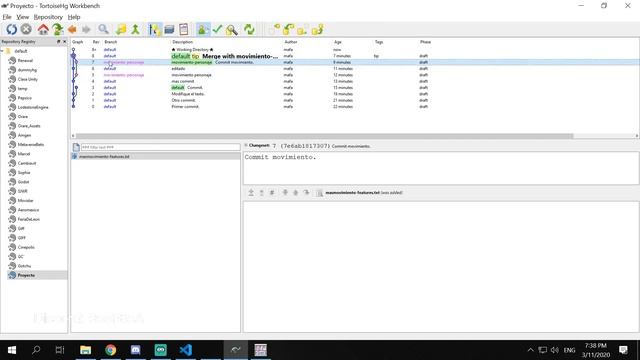Click the green upward arrow toolbar icon
The height and width of the screenshot is (360, 640).
point(136,29)
